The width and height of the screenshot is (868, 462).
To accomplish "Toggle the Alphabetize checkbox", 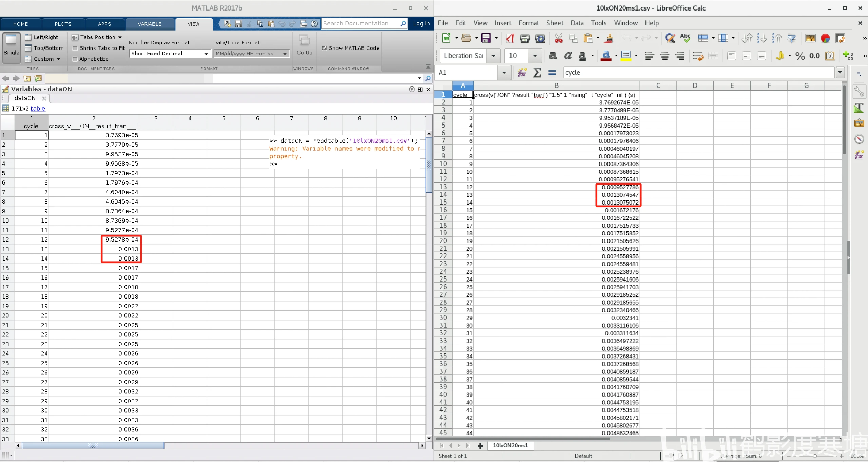I will pyautogui.click(x=75, y=59).
